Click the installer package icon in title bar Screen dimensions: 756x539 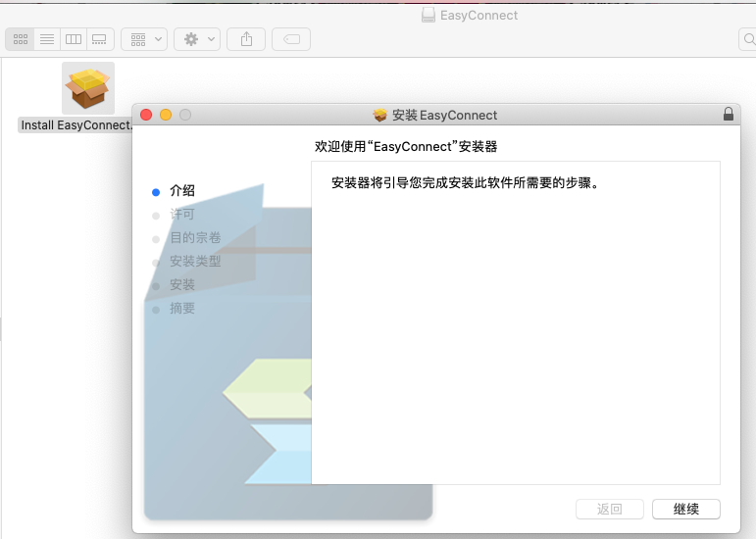[x=380, y=115]
